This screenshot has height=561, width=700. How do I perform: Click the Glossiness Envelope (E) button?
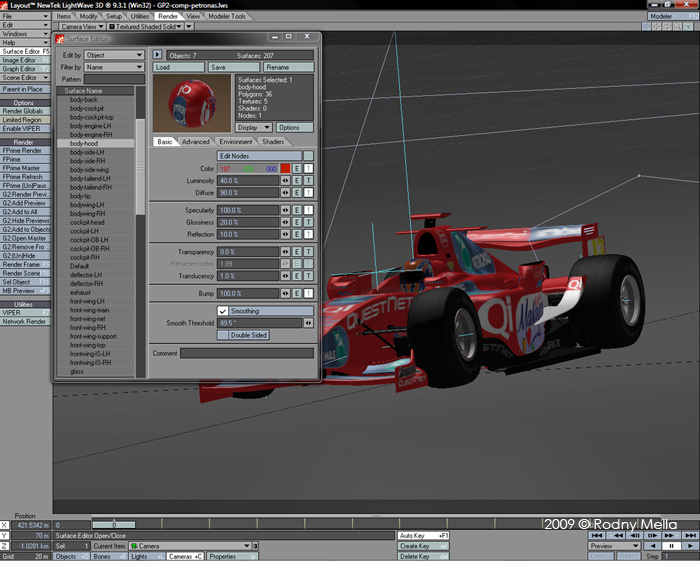coord(297,222)
